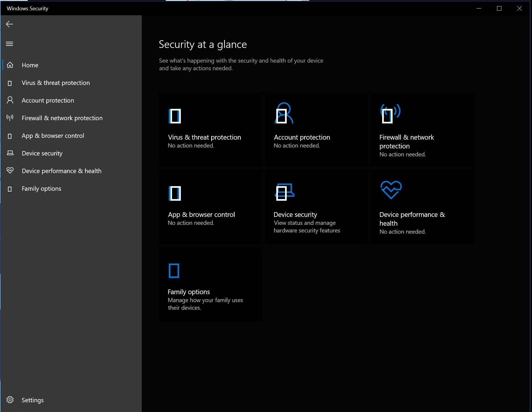Viewport: 532px width, 412px height.
Task: Select the Family options tile
Action: pyautogui.click(x=210, y=284)
